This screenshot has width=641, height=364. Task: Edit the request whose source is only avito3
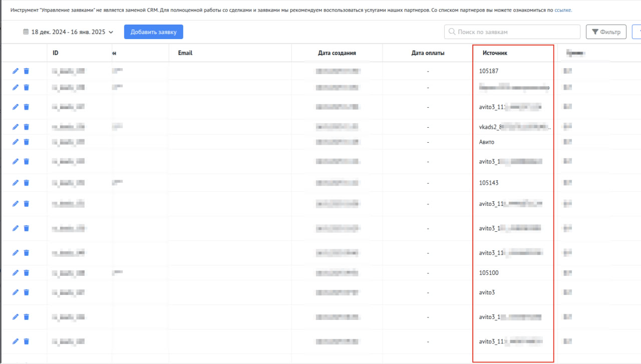[x=16, y=292]
